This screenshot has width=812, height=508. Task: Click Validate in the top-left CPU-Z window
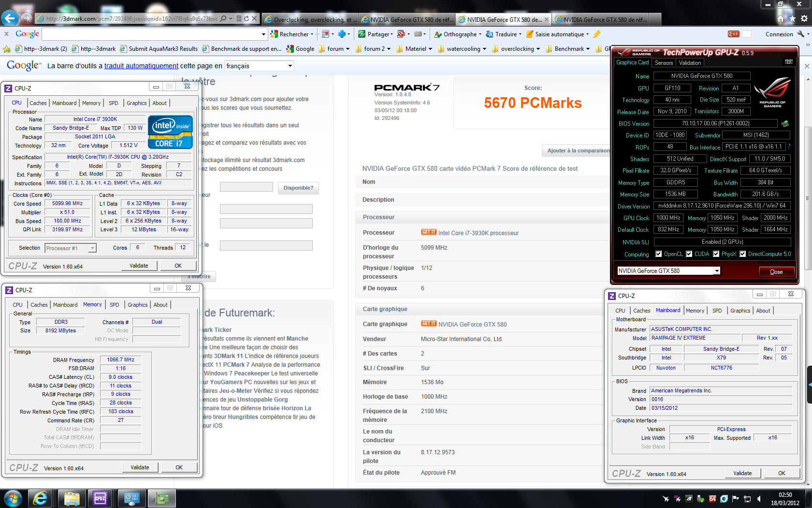(x=139, y=266)
